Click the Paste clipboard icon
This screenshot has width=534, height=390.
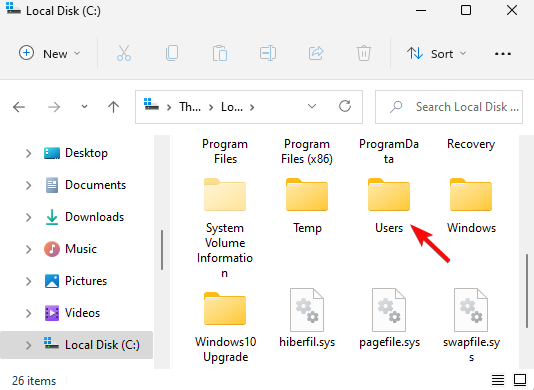pos(220,53)
